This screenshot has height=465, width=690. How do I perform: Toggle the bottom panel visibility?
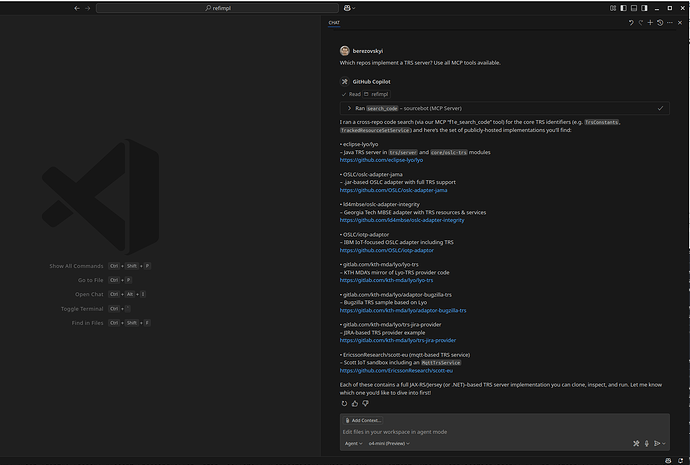tap(634, 8)
